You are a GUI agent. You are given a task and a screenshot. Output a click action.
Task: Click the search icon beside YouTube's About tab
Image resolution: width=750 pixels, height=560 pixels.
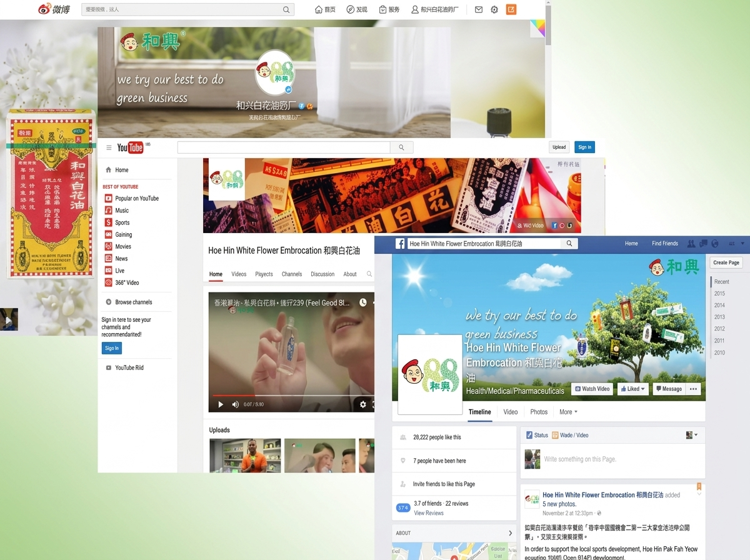(x=369, y=274)
